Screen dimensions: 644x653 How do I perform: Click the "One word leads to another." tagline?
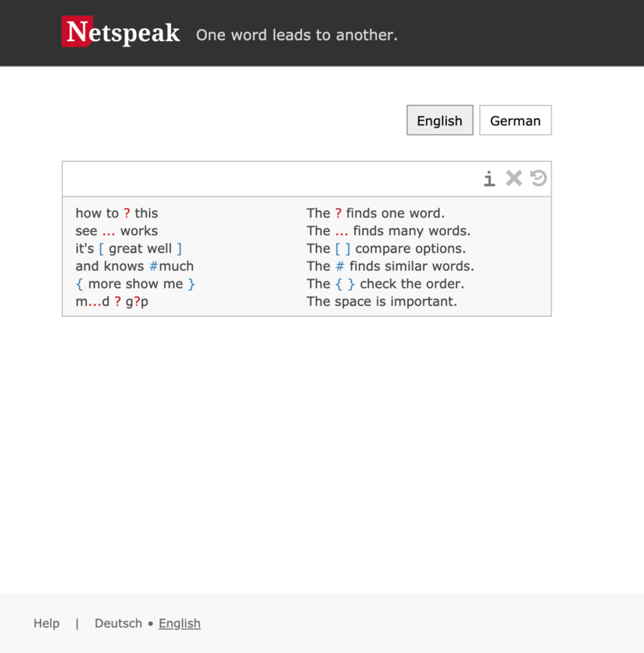297,35
